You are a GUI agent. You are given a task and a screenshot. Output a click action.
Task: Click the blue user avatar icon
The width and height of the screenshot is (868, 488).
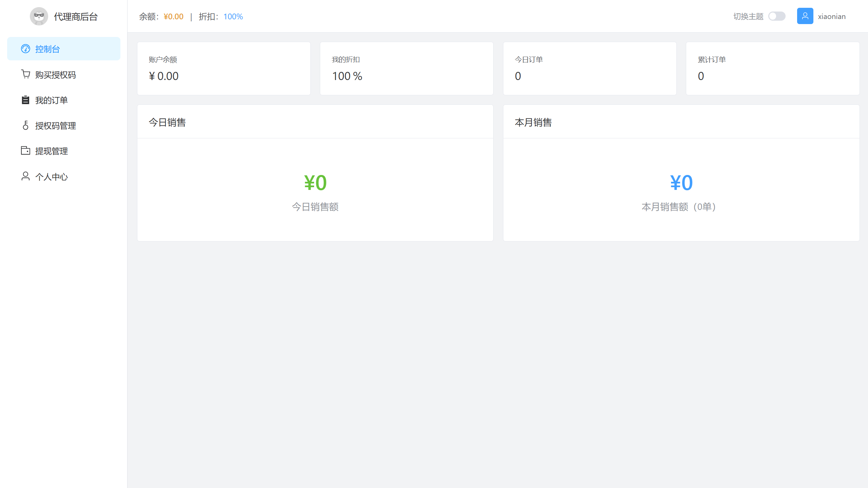[x=805, y=16]
